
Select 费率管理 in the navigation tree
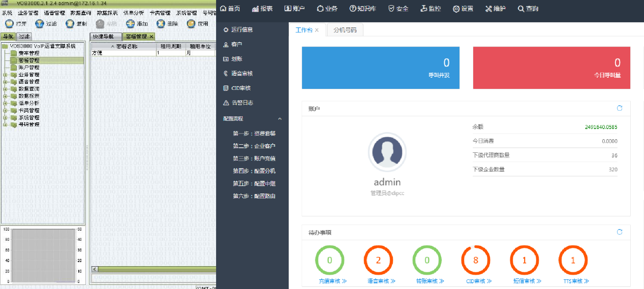28,53
